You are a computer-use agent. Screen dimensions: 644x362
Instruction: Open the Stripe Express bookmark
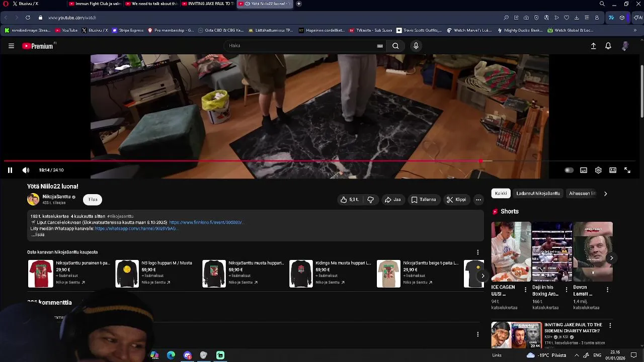coord(128,30)
